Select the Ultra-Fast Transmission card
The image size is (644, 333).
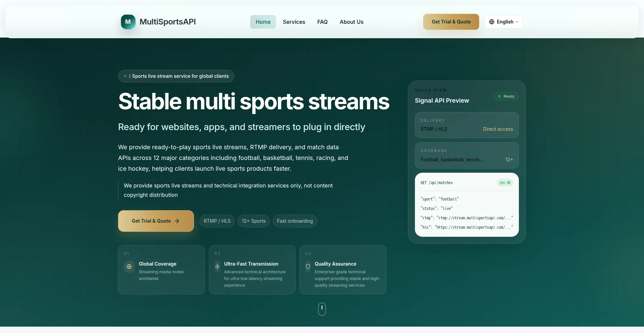click(x=252, y=270)
